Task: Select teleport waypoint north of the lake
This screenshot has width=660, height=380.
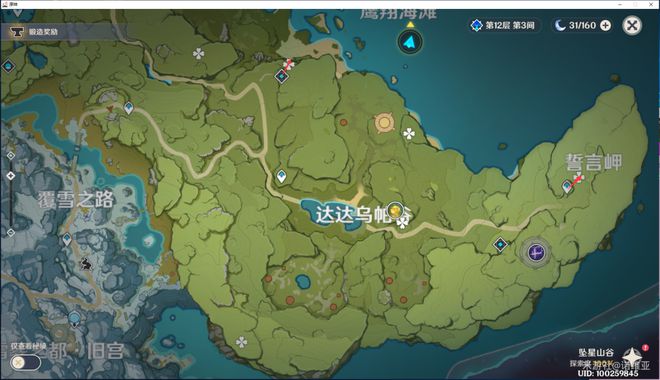Action: (282, 176)
